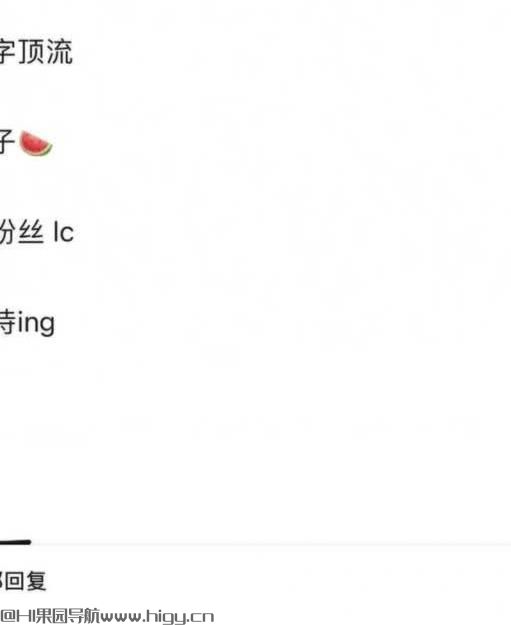Click the 顶 character in the first comment

click(33, 52)
